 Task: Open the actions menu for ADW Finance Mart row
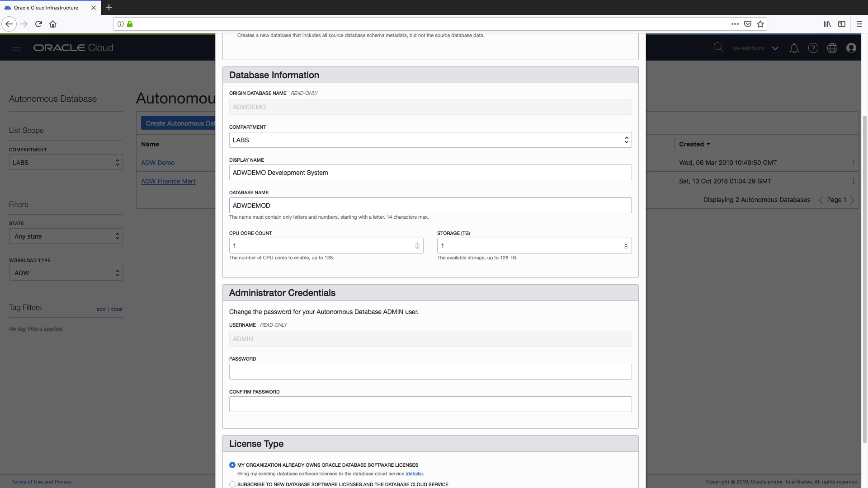click(x=854, y=181)
